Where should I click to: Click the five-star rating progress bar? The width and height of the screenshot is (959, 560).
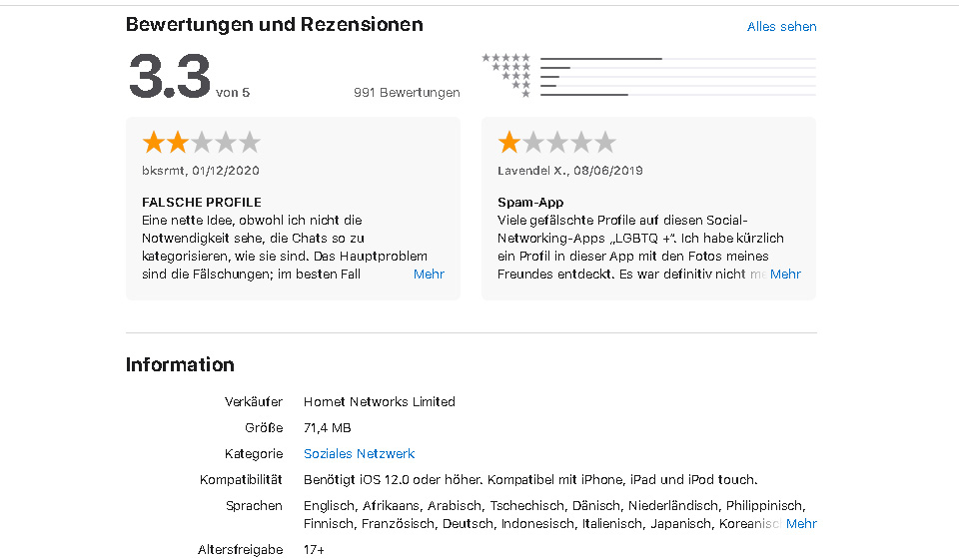[677, 59]
